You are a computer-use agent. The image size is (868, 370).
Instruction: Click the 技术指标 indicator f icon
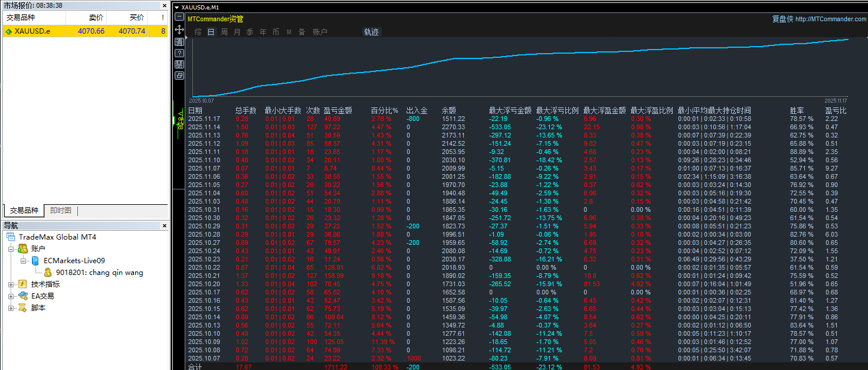(23, 284)
